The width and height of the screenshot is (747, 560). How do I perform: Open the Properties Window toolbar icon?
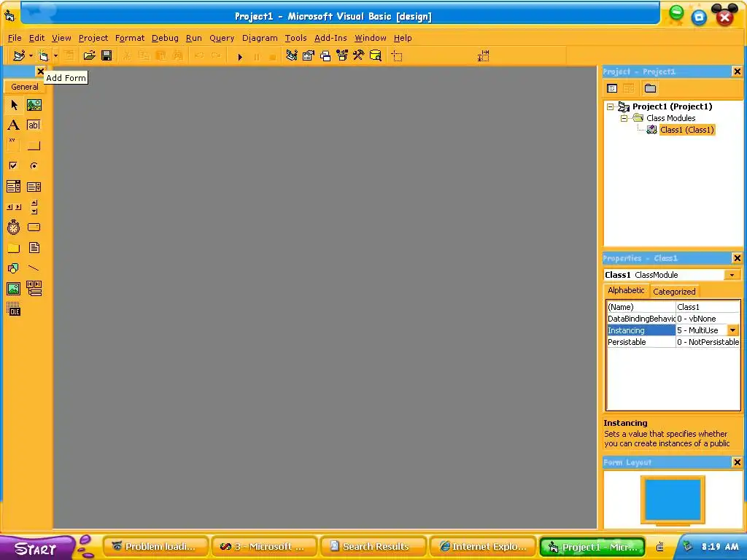(x=309, y=55)
